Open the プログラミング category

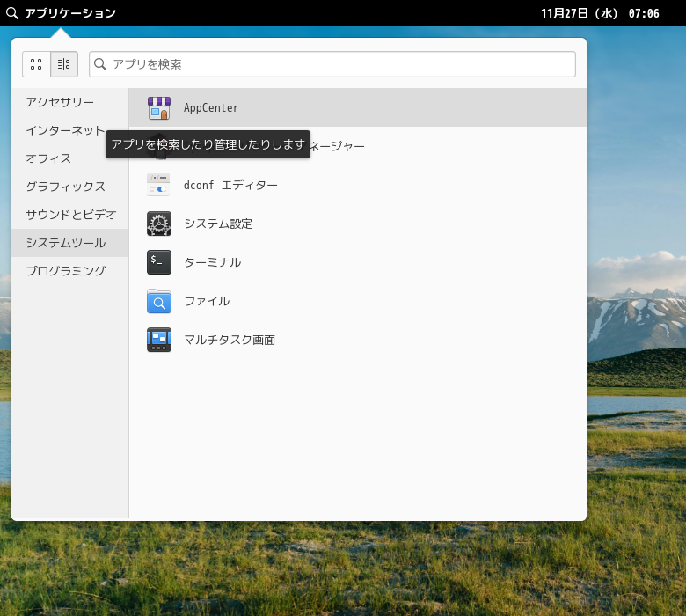point(65,271)
